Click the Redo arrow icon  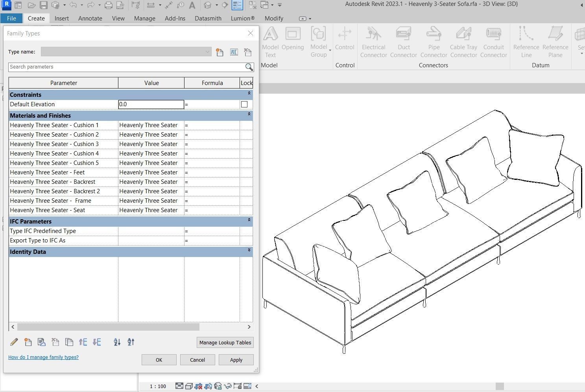90,5
